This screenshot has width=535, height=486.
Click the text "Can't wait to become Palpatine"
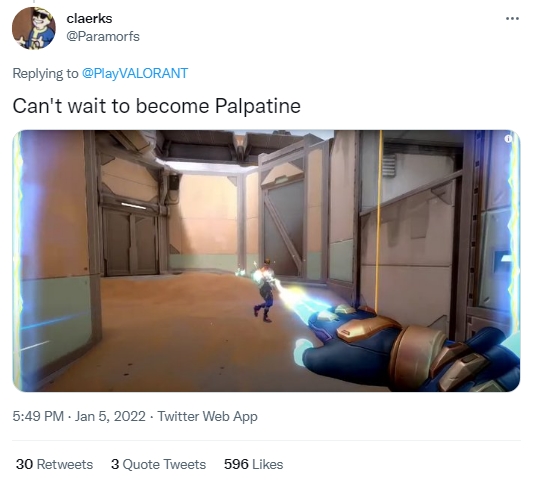[x=157, y=105]
